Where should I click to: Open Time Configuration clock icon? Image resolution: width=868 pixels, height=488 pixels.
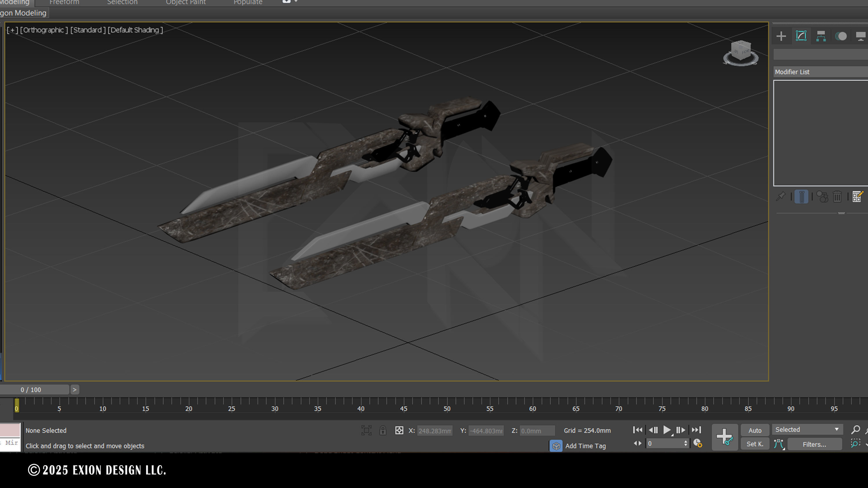pyautogui.click(x=698, y=443)
